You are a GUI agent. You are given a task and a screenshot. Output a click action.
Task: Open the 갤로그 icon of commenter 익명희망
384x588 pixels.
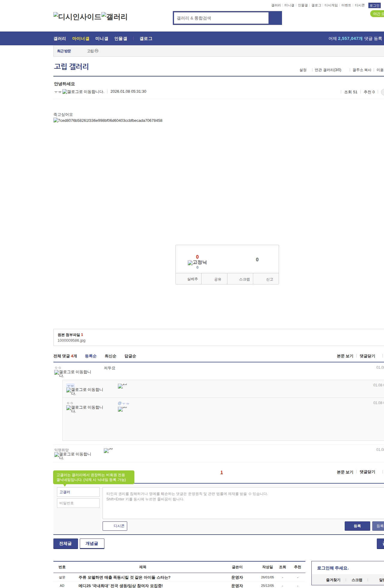coord(57,454)
